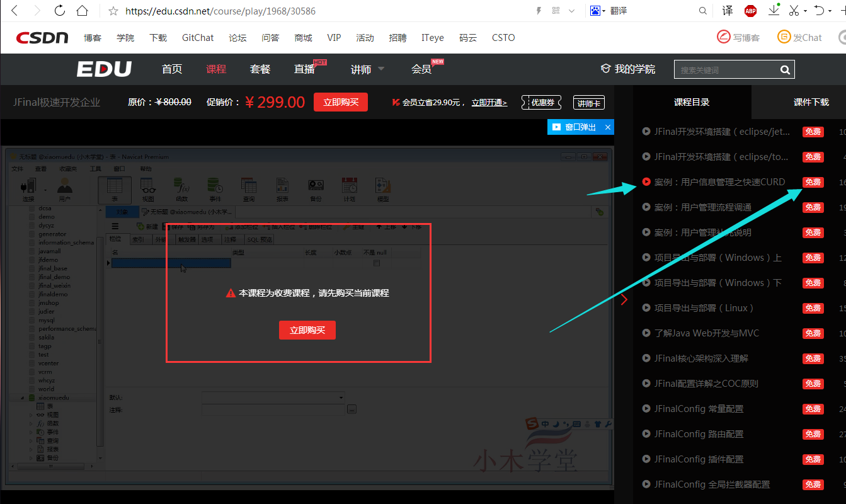Viewport: 846px width, 504px height.
Task: Open ITeye in the CSDN navigation
Action: pyautogui.click(x=433, y=38)
